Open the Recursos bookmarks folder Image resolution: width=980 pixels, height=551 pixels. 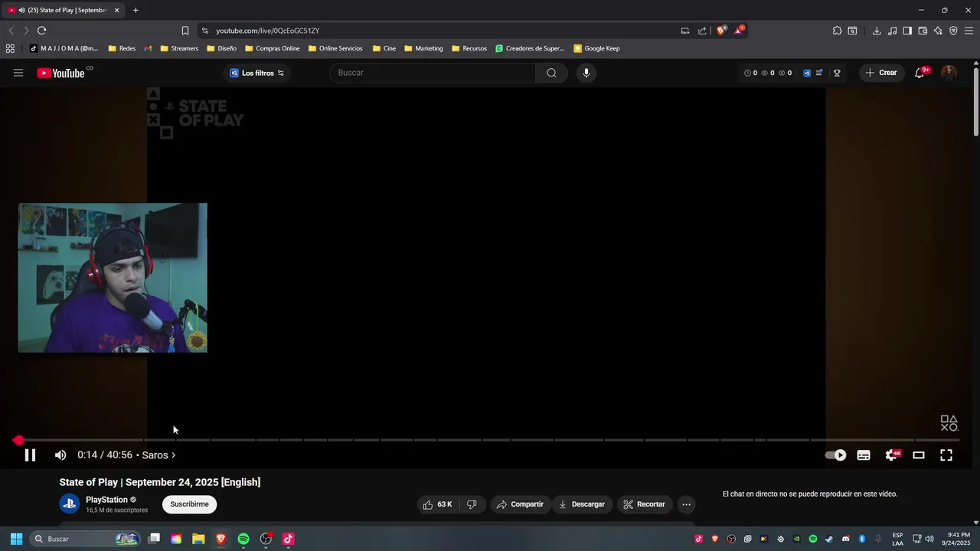coord(469,48)
